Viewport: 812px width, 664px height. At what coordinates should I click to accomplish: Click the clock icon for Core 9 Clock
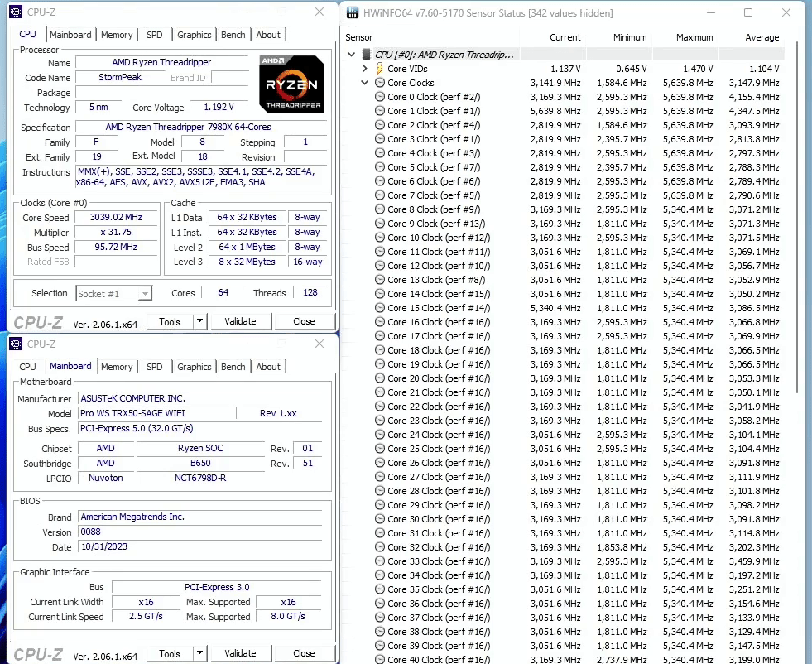[380, 224]
